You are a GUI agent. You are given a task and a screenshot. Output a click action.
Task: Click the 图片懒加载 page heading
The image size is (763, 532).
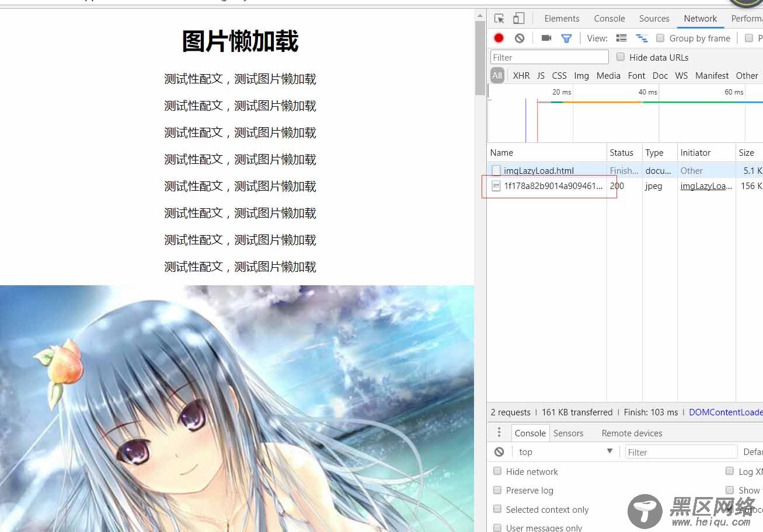(241, 41)
